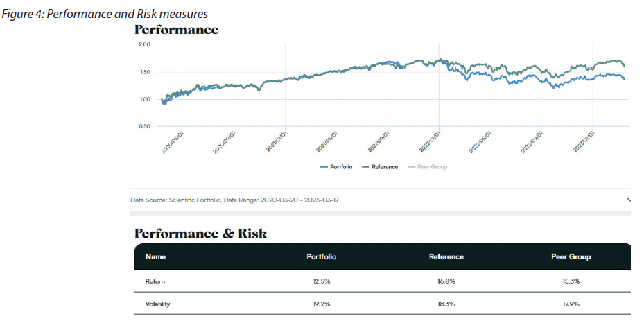Toggle the Reference series in the legend
This screenshot has height=323, width=644.
pyautogui.click(x=384, y=167)
